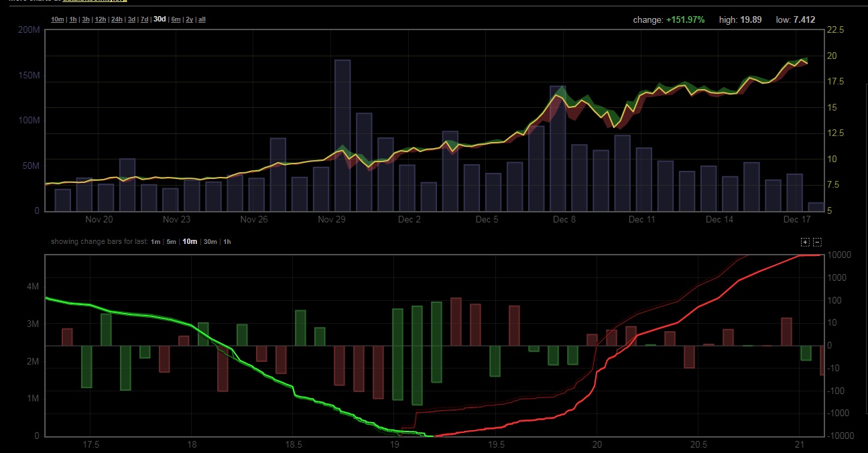The height and width of the screenshot is (453, 868).
Task: Switch price chart to 1h range
Action: 72,19
